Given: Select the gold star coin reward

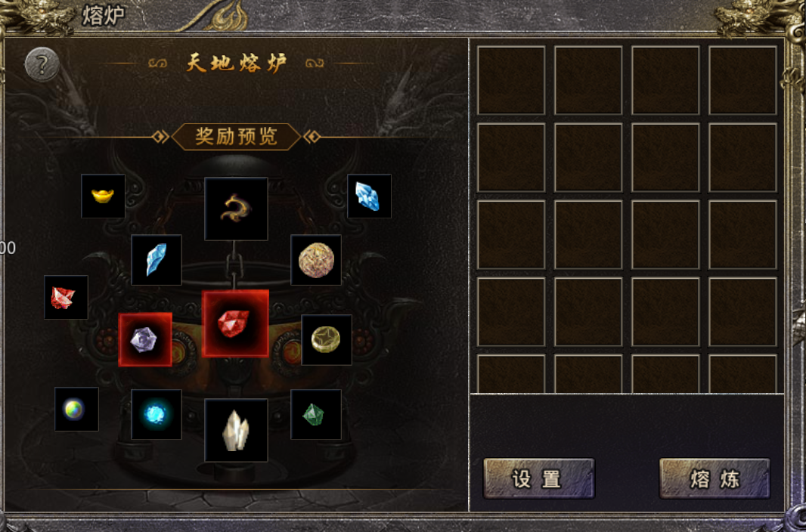Looking at the screenshot, I should pos(327,340).
